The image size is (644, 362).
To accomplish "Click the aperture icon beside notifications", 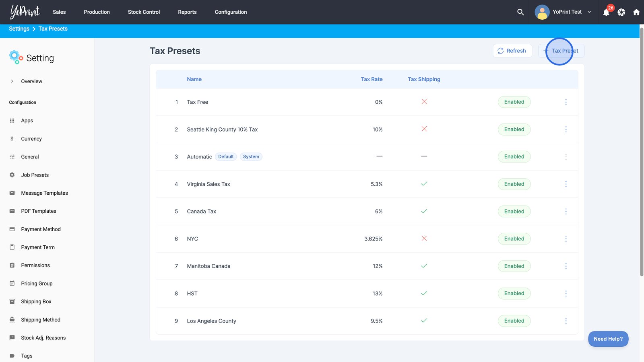I will (621, 12).
